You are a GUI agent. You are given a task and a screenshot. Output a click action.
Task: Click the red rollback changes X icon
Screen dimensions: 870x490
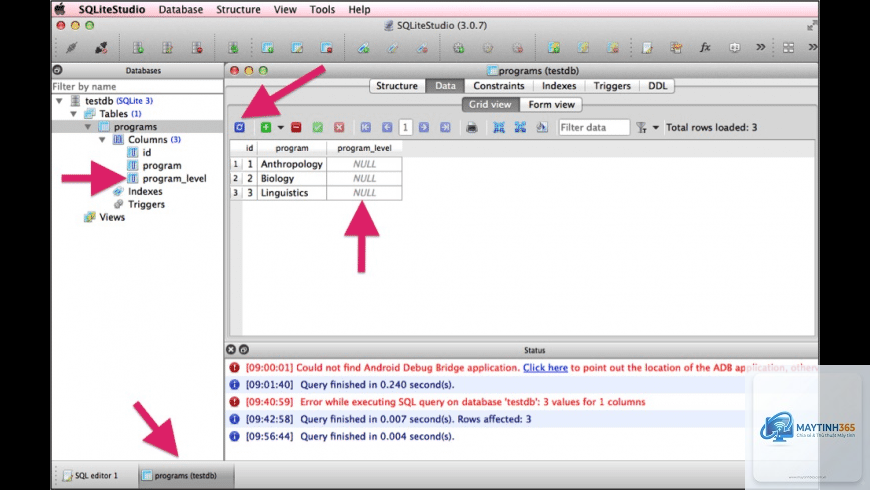pos(339,127)
